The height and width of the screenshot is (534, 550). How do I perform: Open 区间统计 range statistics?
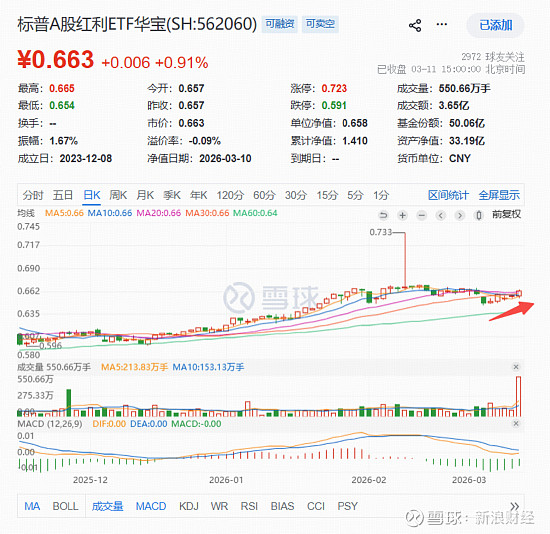(x=448, y=195)
